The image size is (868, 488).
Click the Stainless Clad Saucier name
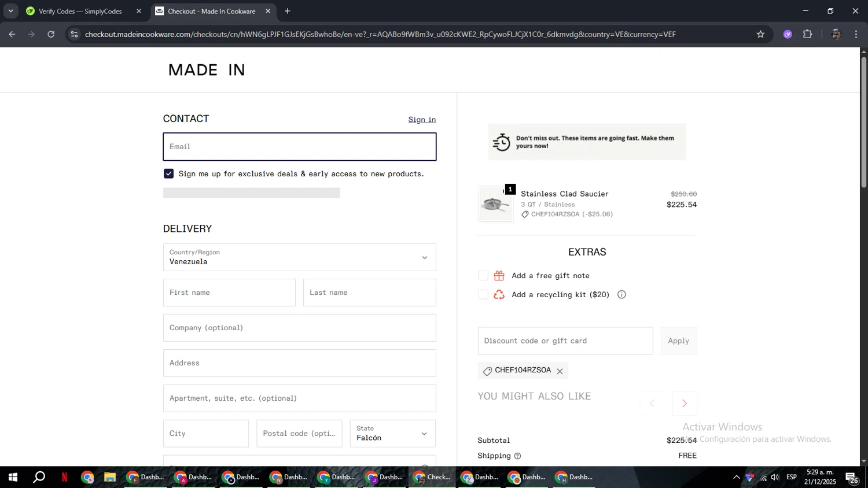pyautogui.click(x=565, y=194)
